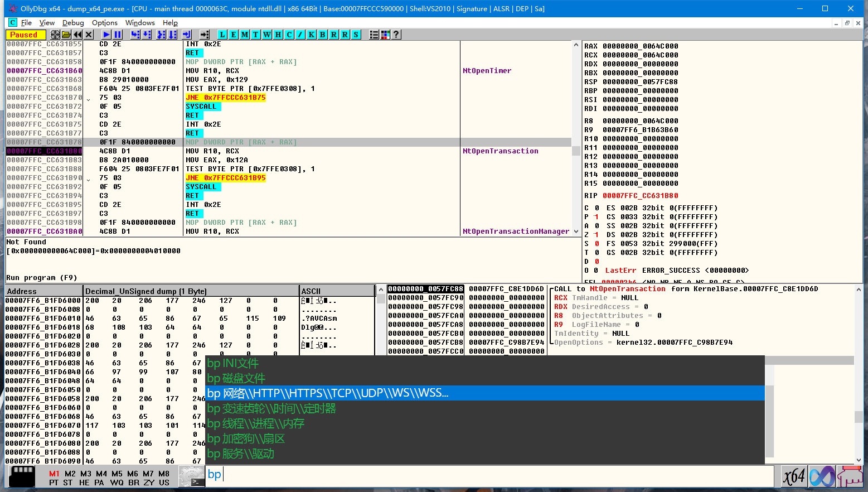Select the 'bp 网络\\HTTP\\HTTPS' suggestion
Image resolution: width=868 pixels, height=492 pixels.
click(x=328, y=393)
